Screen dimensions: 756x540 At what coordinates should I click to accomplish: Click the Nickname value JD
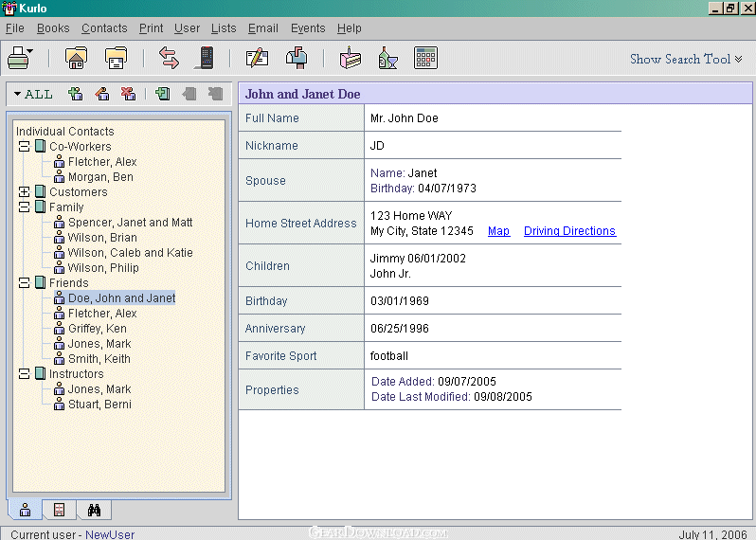pos(377,146)
